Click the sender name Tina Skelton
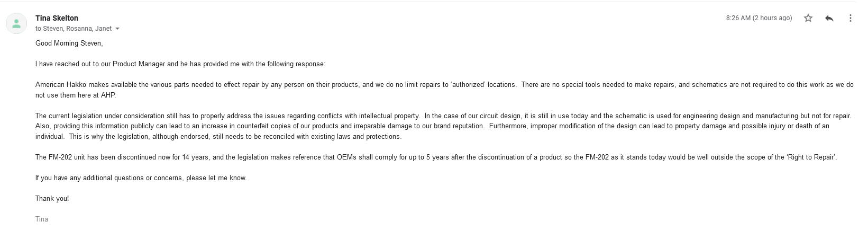The height and width of the screenshot is (230, 868). tap(57, 18)
